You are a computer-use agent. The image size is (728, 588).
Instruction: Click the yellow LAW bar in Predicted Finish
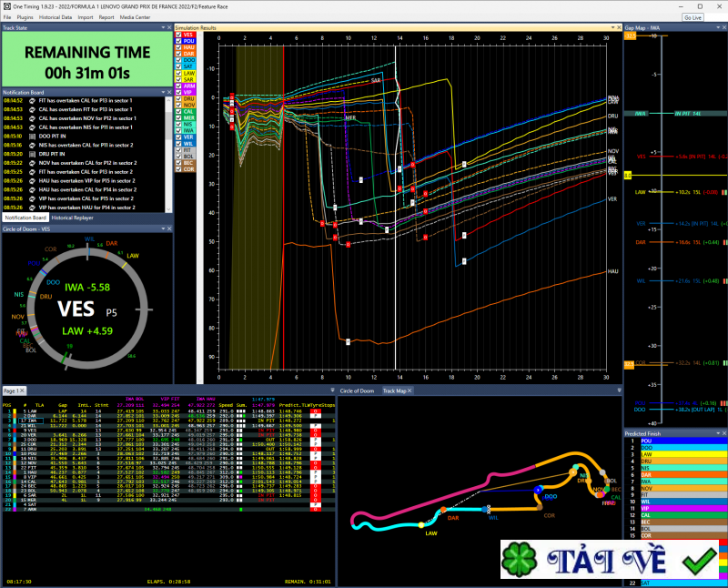(683, 454)
